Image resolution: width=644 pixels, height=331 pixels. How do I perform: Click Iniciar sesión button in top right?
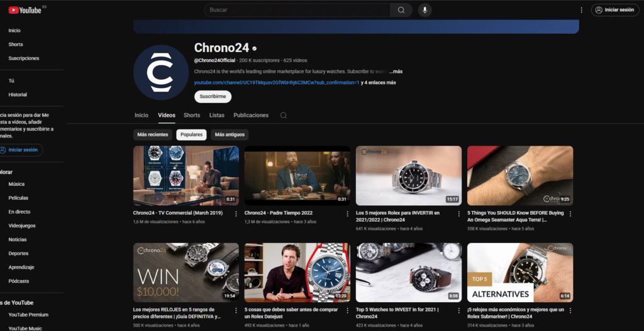point(614,10)
